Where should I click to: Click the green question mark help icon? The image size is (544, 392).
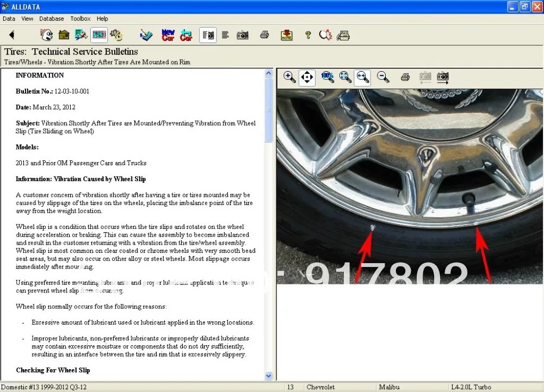(308, 35)
